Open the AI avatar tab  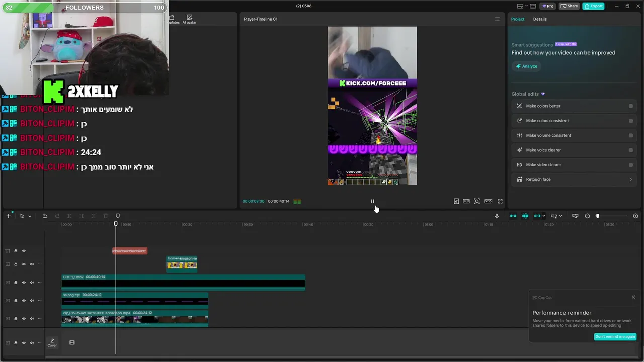coord(190,20)
